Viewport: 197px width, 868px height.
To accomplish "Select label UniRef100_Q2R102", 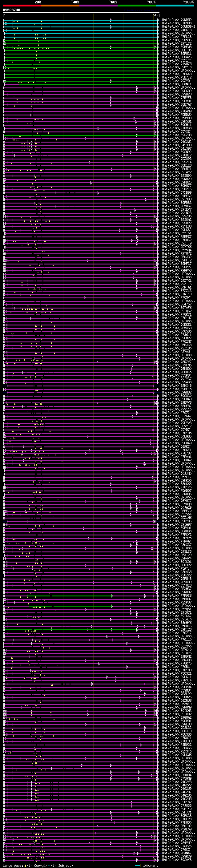I will (177, 802).
